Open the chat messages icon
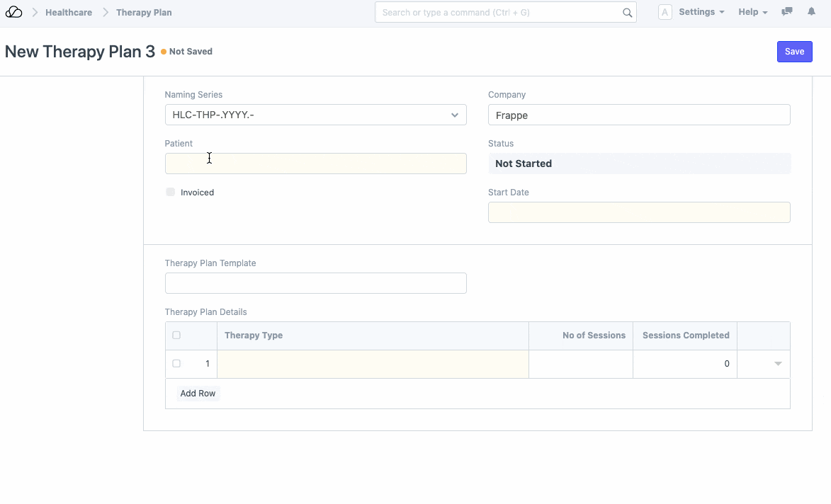The height and width of the screenshot is (504, 831). coord(786,12)
